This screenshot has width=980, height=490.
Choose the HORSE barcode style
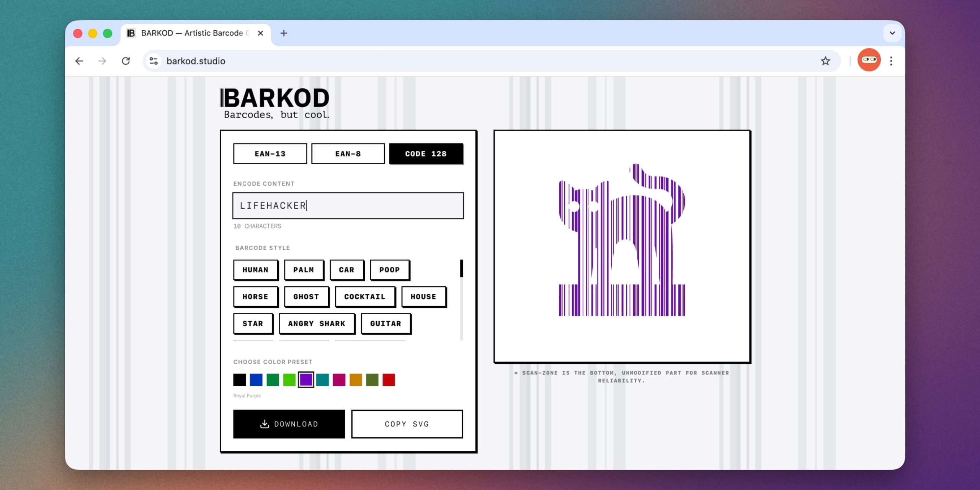point(256,297)
